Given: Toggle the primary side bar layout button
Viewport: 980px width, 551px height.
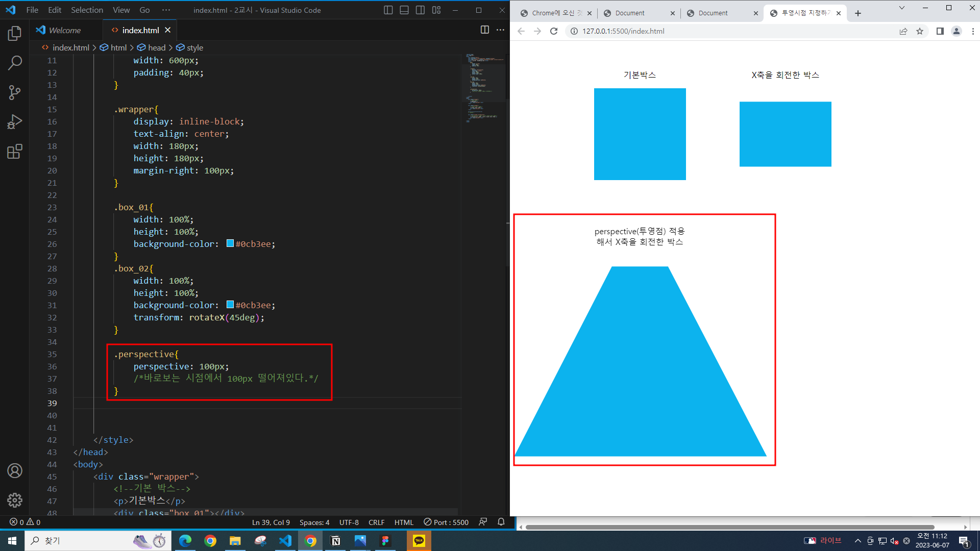Looking at the screenshot, I should tap(388, 10).
